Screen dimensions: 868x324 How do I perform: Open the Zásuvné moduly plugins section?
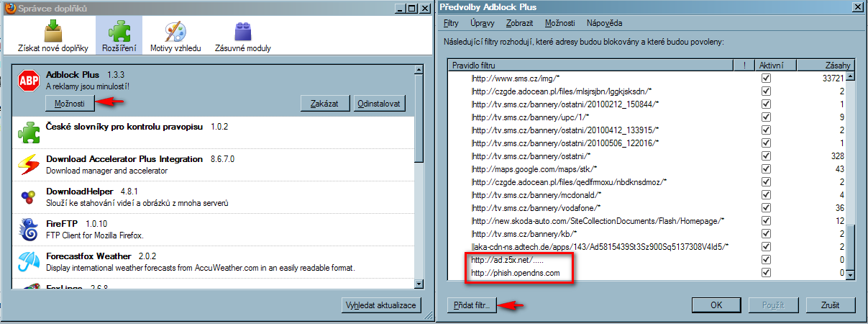242,37
